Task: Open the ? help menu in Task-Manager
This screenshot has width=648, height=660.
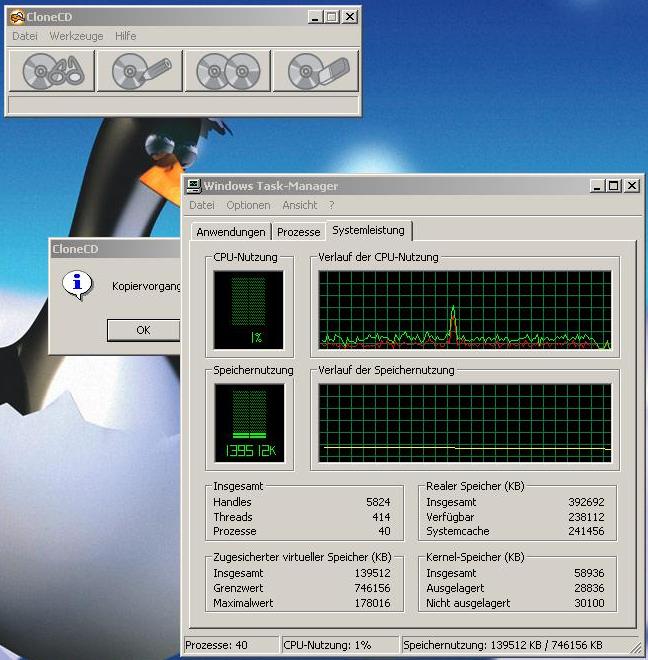Action: pos(331,205)
